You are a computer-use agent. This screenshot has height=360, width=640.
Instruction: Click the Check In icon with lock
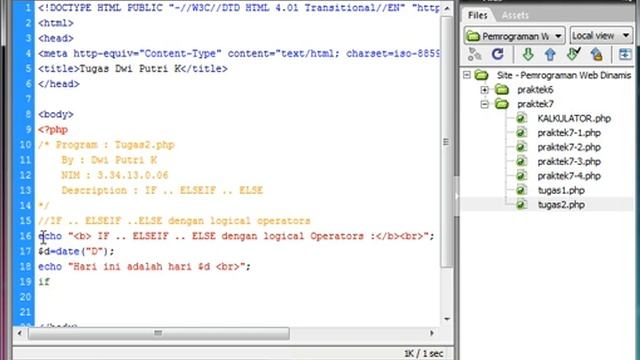tap(596, 54)
